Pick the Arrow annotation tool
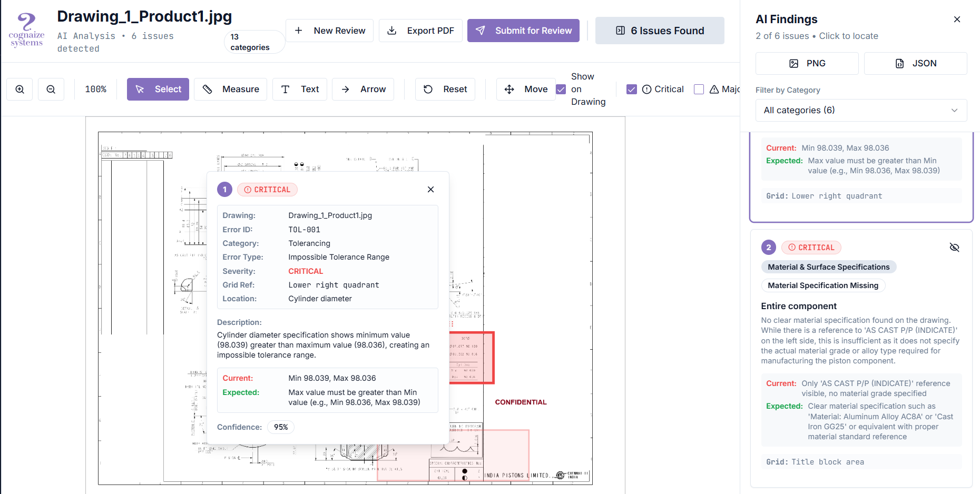Image resolution: width=980 pixels, height=494 pixels. pyautogui.click(x=362, y=89)
